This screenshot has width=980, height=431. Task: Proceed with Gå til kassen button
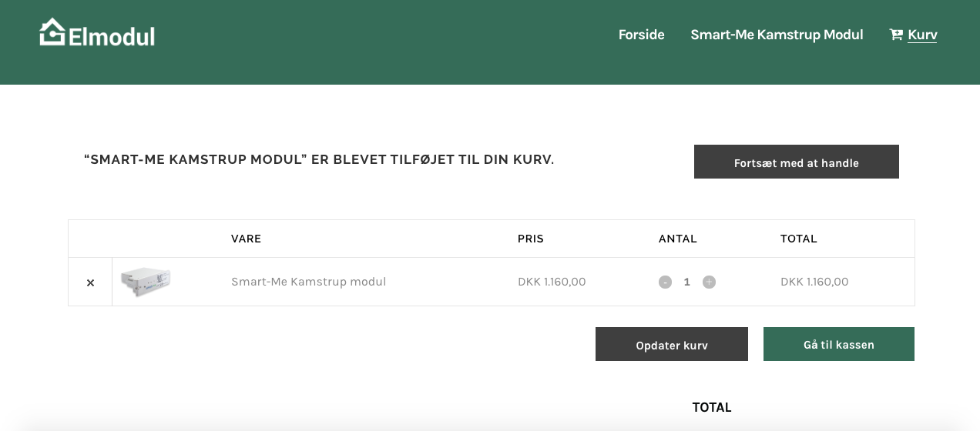click(838, 344)
